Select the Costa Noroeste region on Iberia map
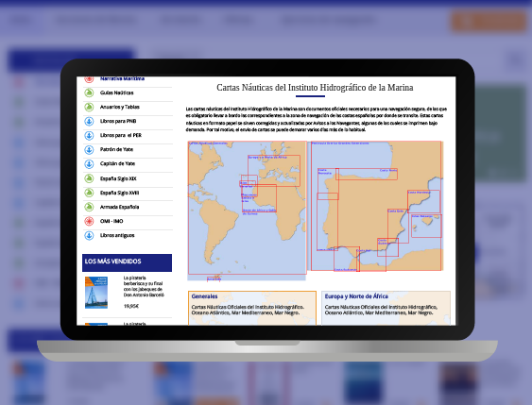The width and height of the screenshot is (532, 405). (328, 184)
